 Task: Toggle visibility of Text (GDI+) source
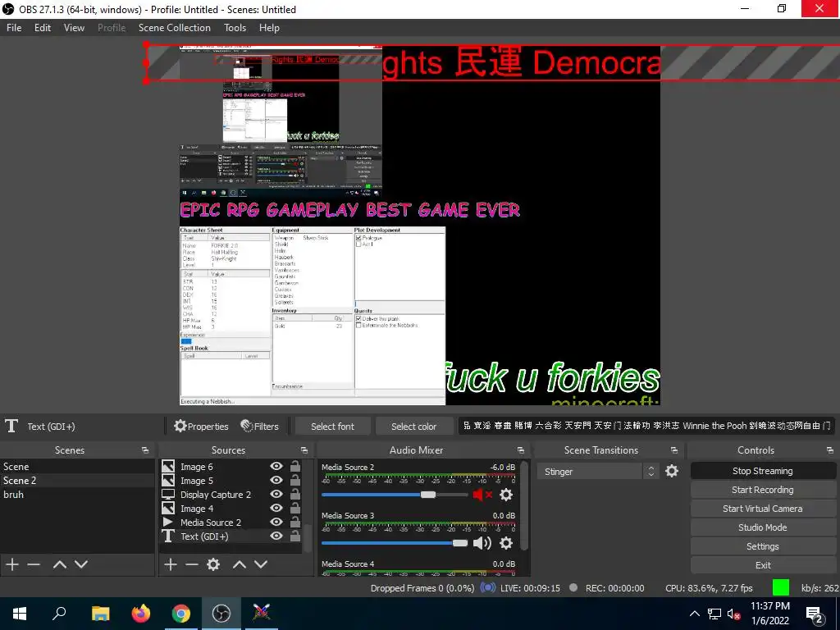[276, 536]
